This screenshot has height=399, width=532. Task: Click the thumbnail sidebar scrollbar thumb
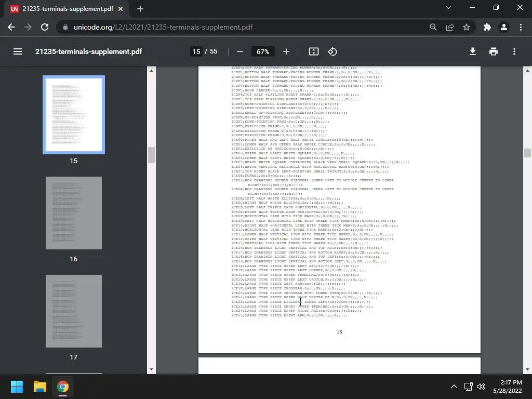tap(151, 155)
